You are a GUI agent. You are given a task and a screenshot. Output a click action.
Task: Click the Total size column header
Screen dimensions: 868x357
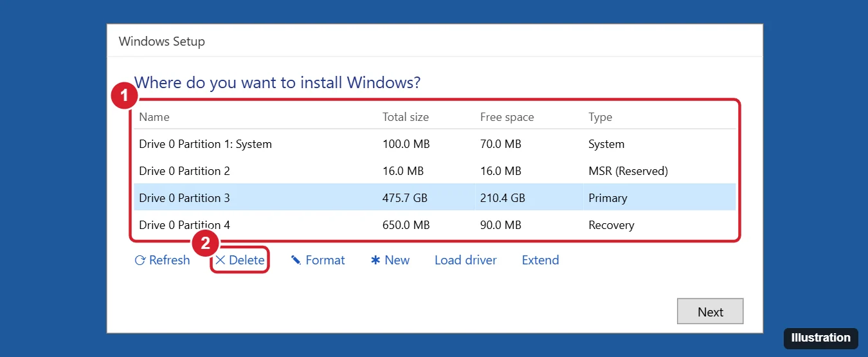406,117
